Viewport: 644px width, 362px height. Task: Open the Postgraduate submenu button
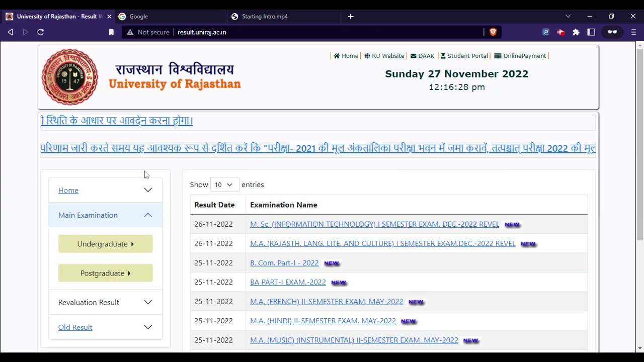tap(106, 273)
